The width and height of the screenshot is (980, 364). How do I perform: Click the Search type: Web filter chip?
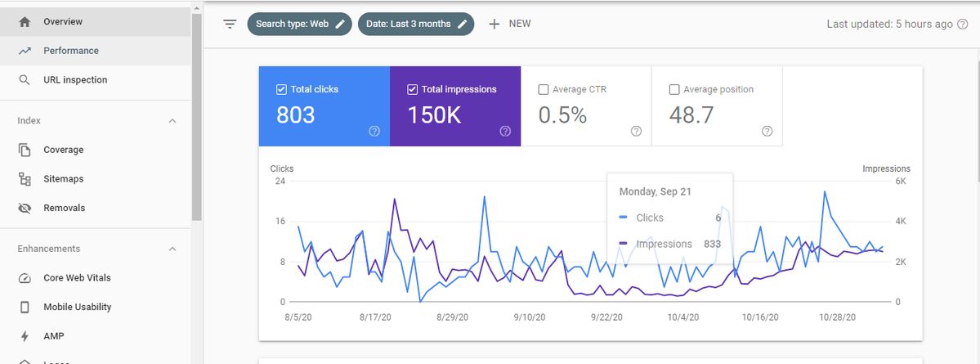[299, 24]
